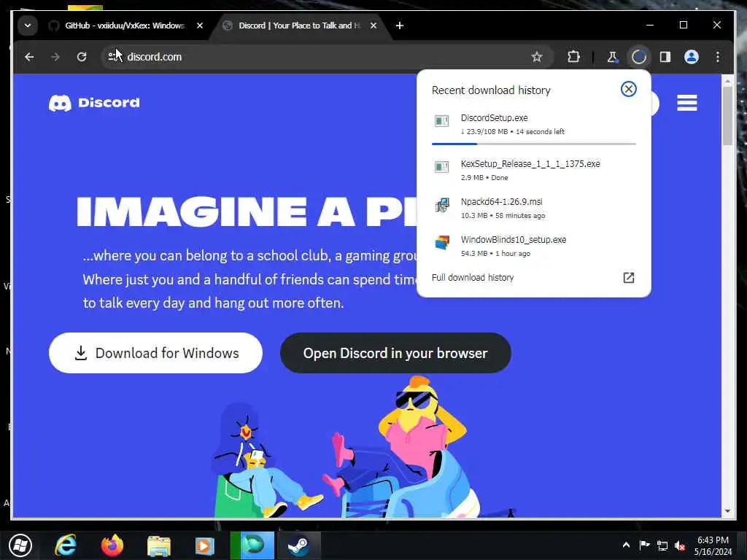Image resolution: width=747 pixels, height=560 pixels.
Task: Close the Recent download history popup
Action: point(628,89)
